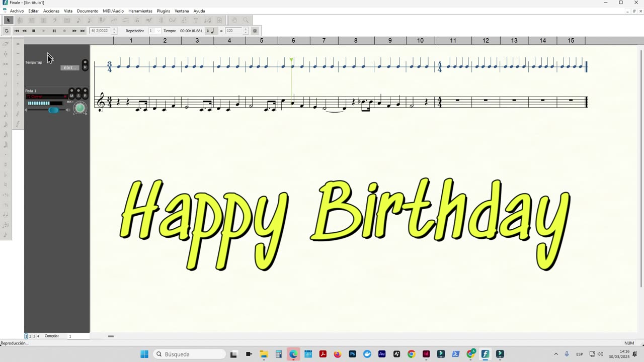The height and width of the screenshot is (362, 644).
Task: Open File Explorer from the taskbar
Action: click(264, 354)
